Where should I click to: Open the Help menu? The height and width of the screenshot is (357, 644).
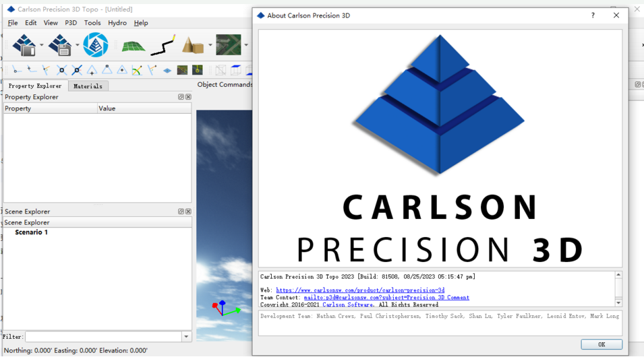[141, 23]
